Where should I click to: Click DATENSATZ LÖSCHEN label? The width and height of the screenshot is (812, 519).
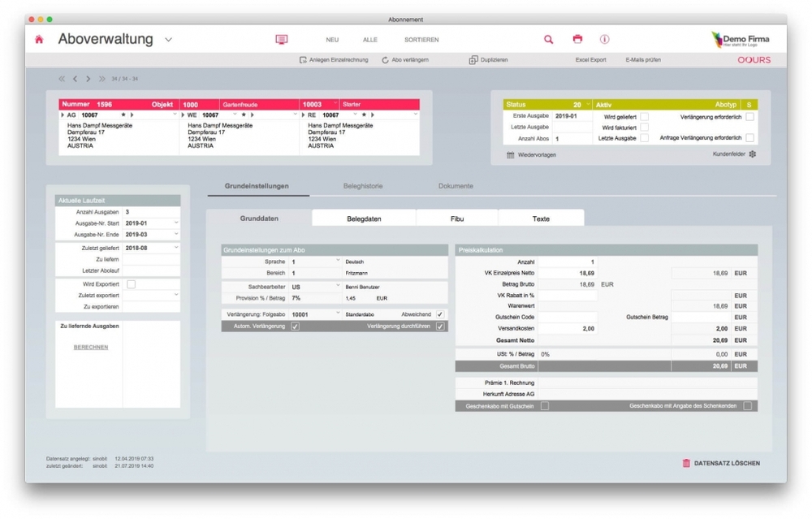pyautogui.click(x=727, y=464)
